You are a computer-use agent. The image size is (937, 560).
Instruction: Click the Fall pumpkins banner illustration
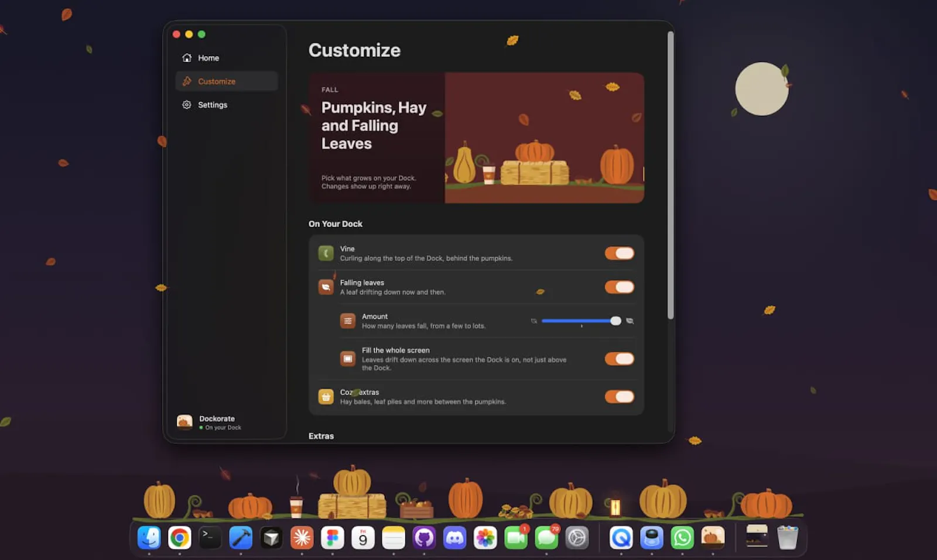(545, 138)
